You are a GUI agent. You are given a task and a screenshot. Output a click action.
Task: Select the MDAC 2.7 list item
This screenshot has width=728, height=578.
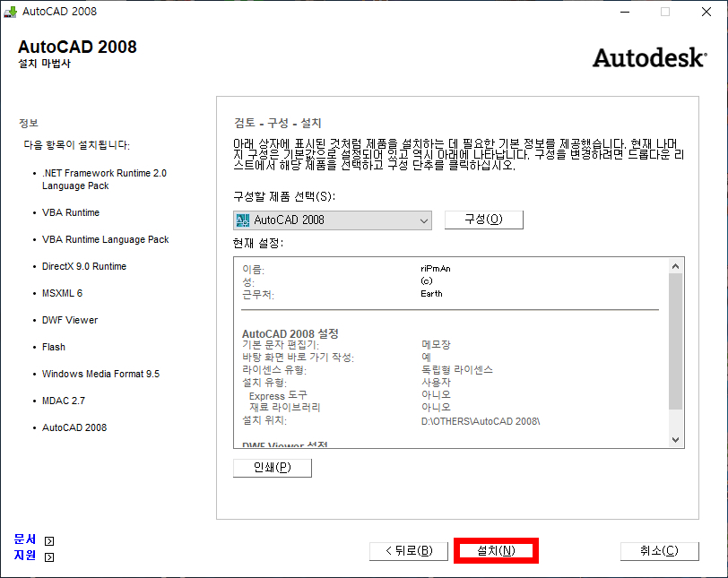coord(64,401)
